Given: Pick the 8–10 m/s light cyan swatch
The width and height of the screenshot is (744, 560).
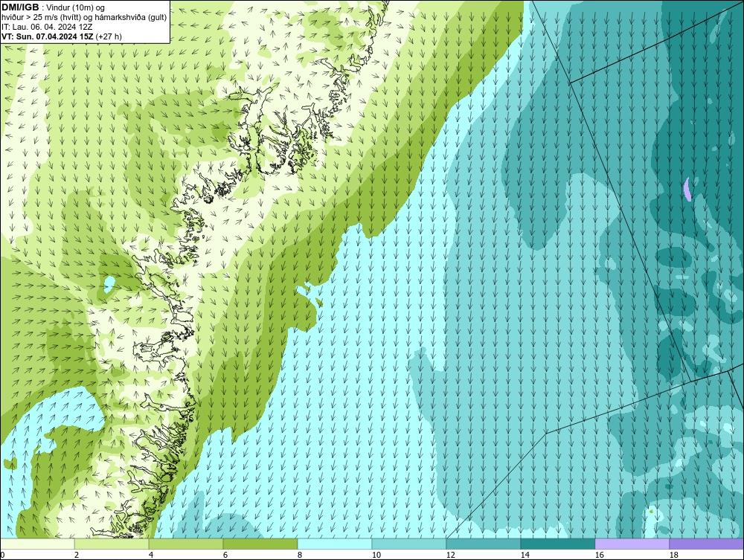Looking at the screenshot, I should (x=335, y=544).
